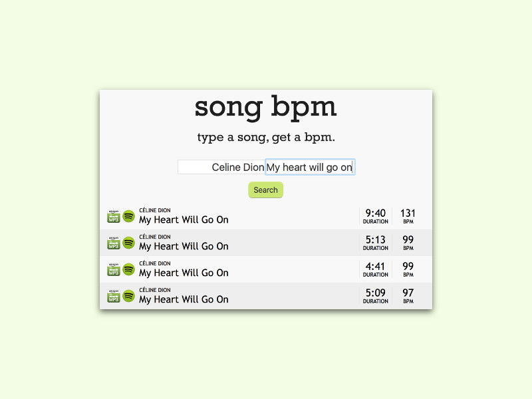
Task: Click the green Search button
Action: 265,190
